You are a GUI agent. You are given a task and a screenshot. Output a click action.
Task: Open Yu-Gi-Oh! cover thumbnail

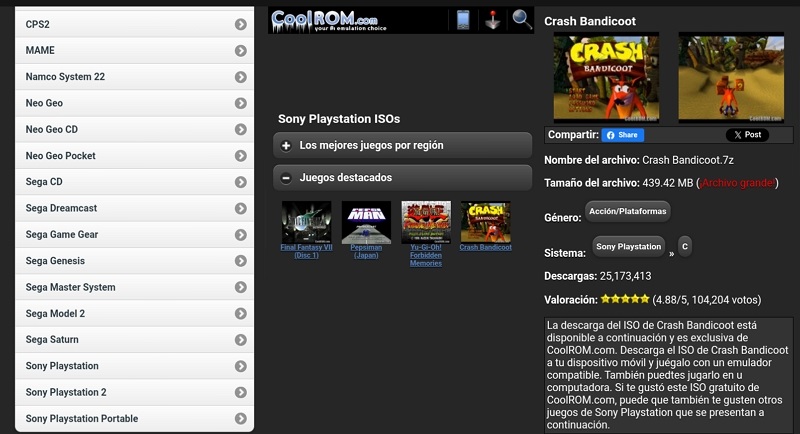pyautogui.click(x=426, y=222)
